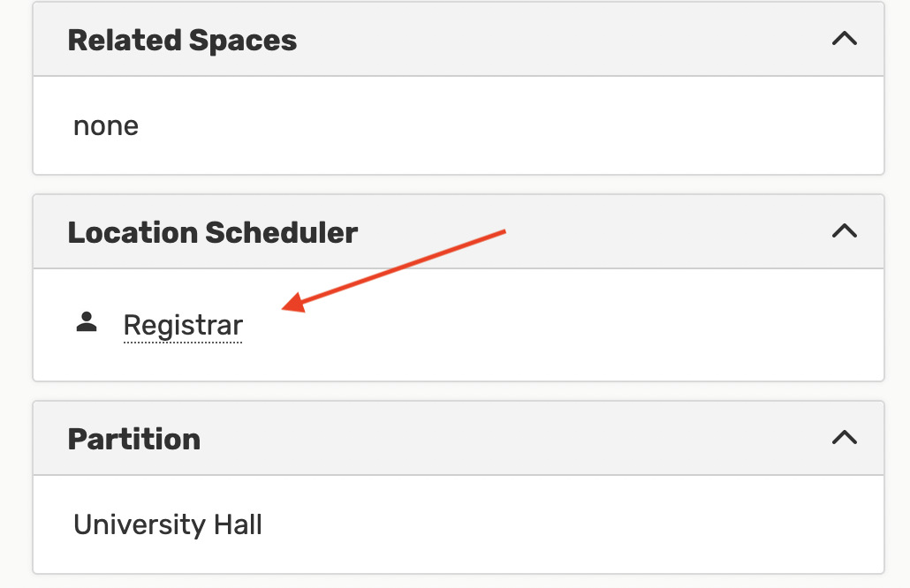Click the Partition heading text
Viewport: 910px width, 588px height.
pyautogui.click(x=134, y=440)
